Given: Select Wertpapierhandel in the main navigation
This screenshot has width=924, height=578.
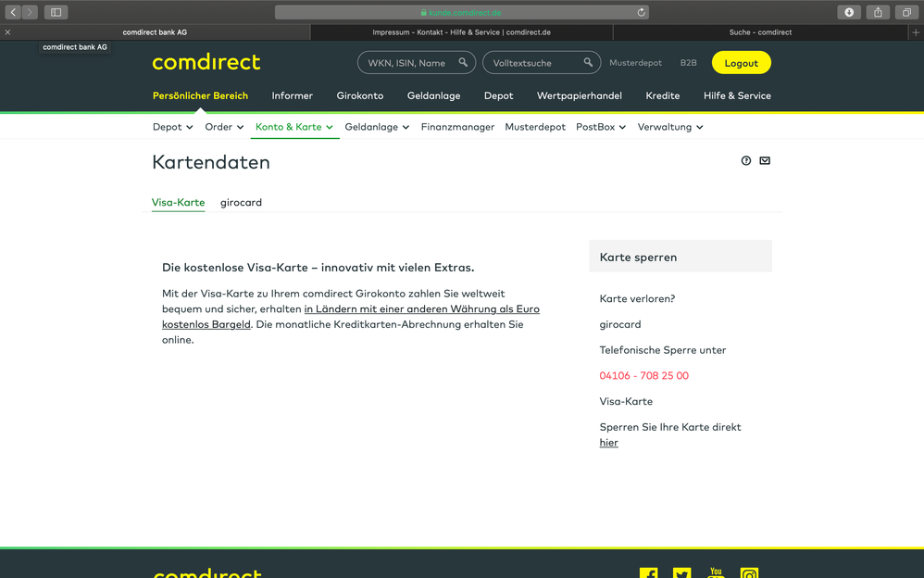Looking at the screenshot, I should [580, 95].
